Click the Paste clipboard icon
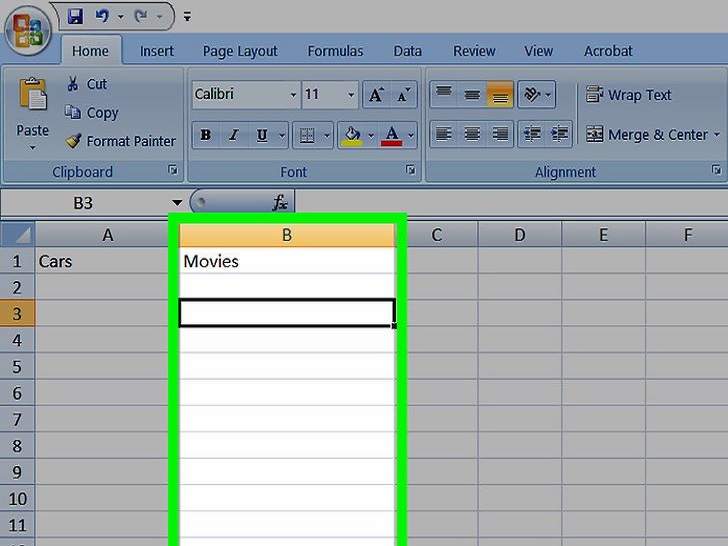 pyautogui.click(x=32, y=98)
